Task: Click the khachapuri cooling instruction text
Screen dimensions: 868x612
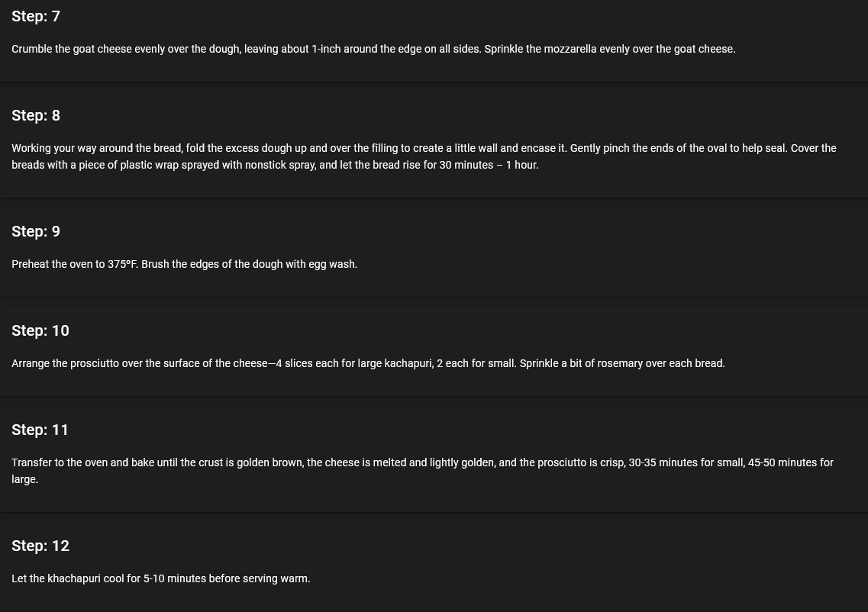Action: click(160, 578)
